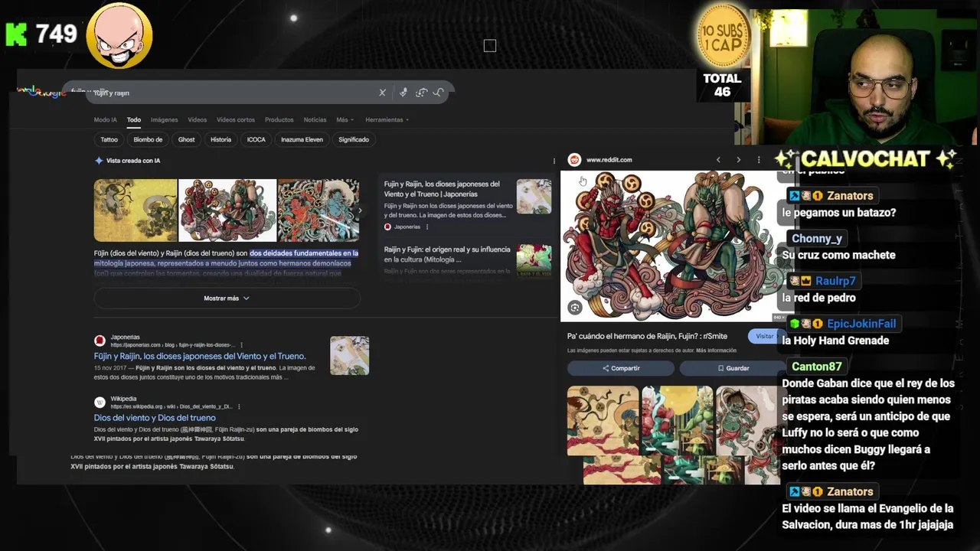Click the bald cartoon avatar overlay
Screen dimensions: 980x551
[x=119, y=35]
